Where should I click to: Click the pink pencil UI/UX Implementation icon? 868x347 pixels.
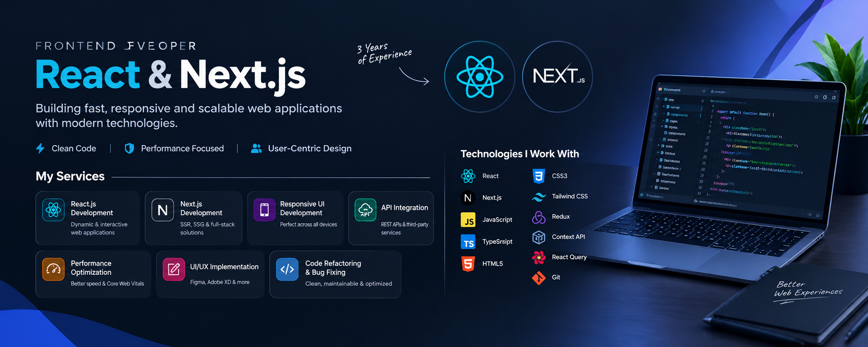coord(174,269)
